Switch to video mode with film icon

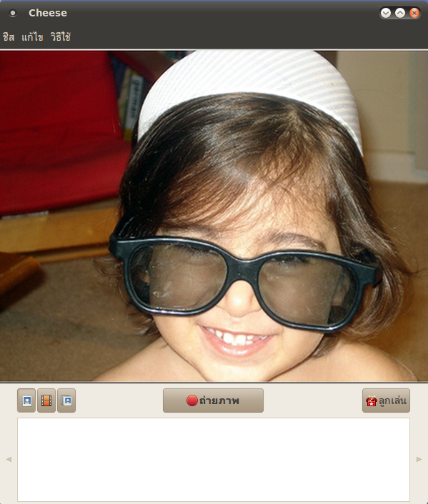point(46,400)
